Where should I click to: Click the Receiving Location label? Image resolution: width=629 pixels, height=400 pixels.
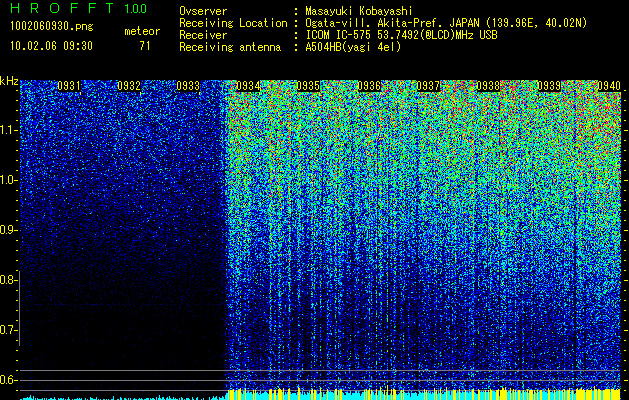(233, 23)
